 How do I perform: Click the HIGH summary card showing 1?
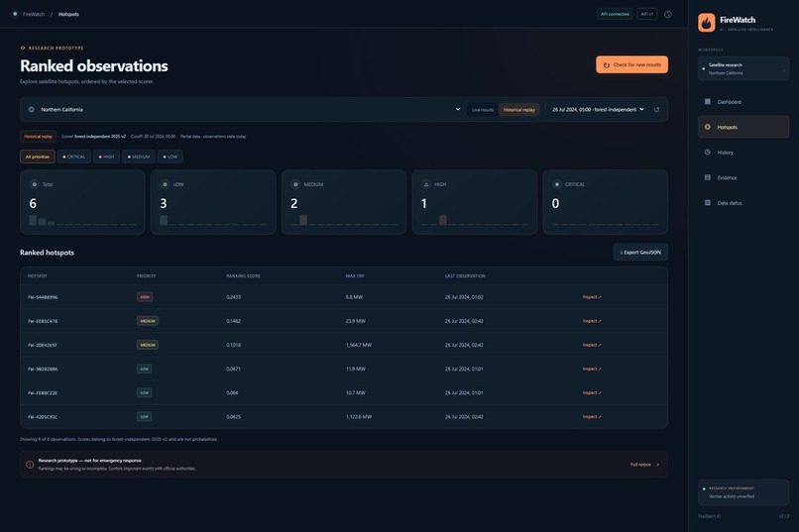[x=475, y=202]
